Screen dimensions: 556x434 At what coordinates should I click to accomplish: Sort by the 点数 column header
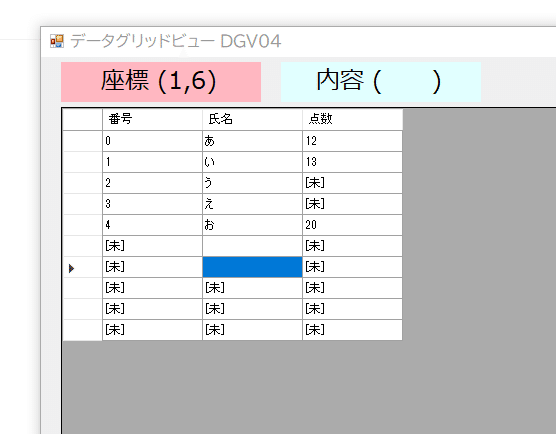[x=352, y=119]
